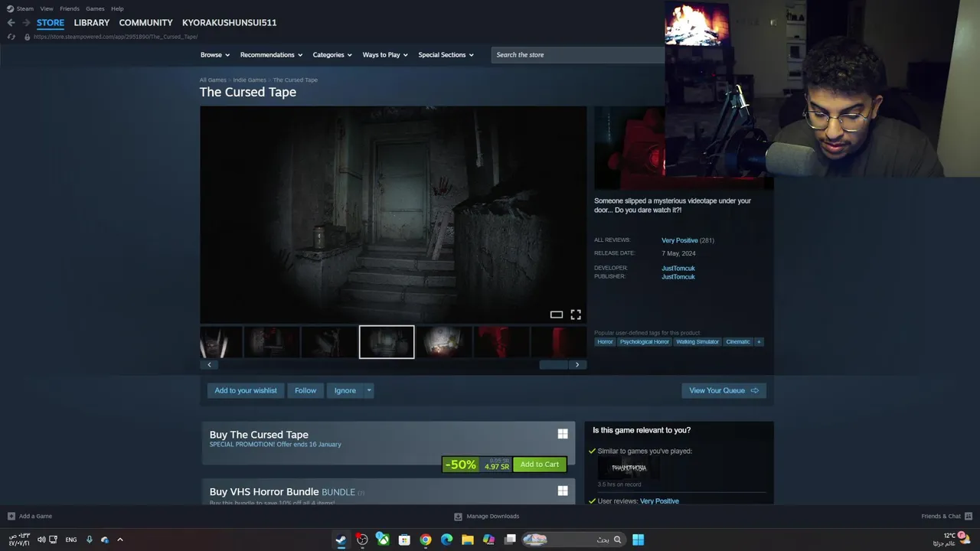This screenshot has width=980, height=551.
Task: Slide the thumbnail strip left
Action: 209,364
